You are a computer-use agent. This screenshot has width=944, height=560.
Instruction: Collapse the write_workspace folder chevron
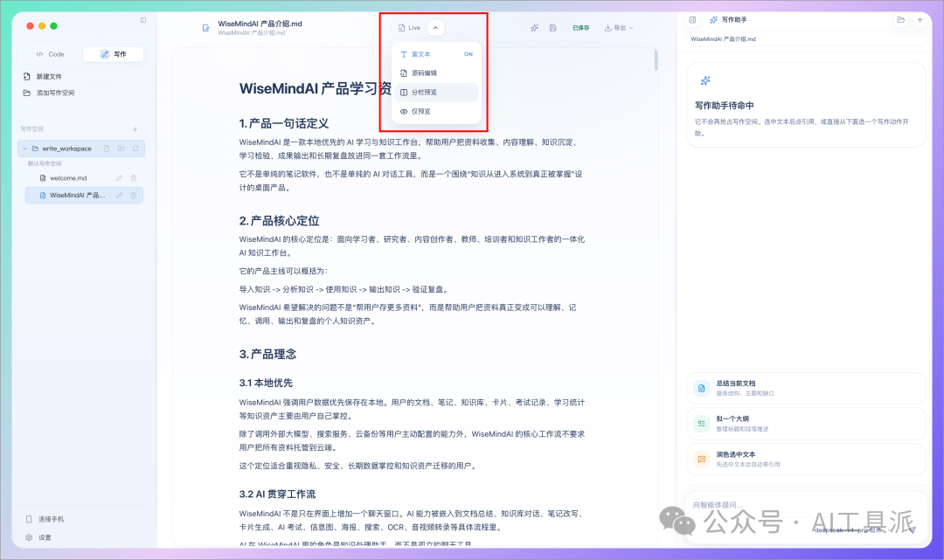click(25, 149)
